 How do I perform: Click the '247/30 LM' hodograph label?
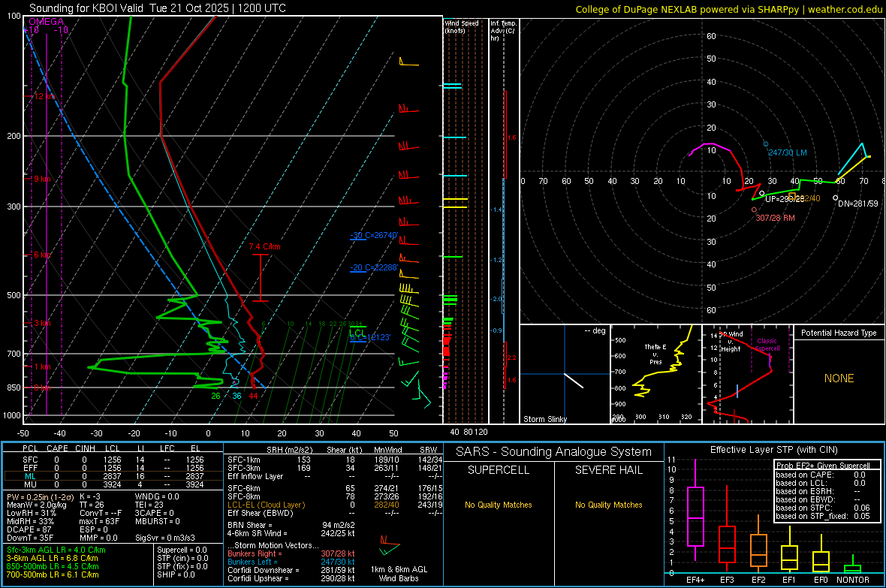787,152
